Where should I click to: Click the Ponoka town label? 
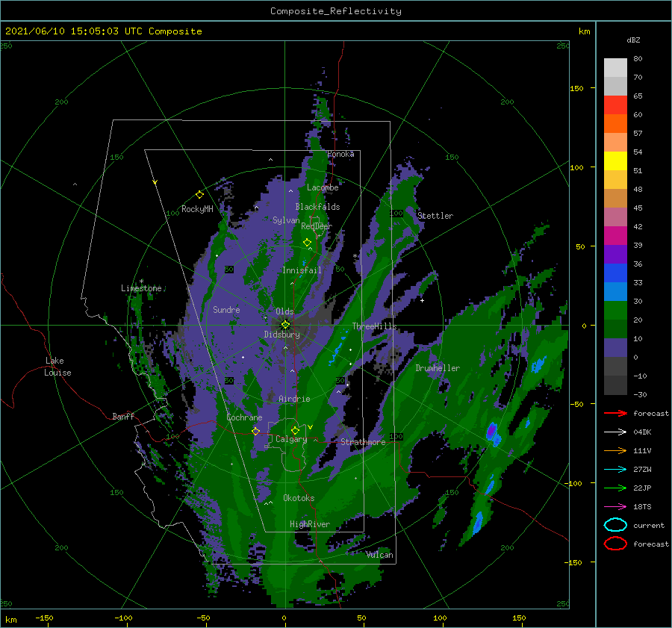[x=340, y=154]
